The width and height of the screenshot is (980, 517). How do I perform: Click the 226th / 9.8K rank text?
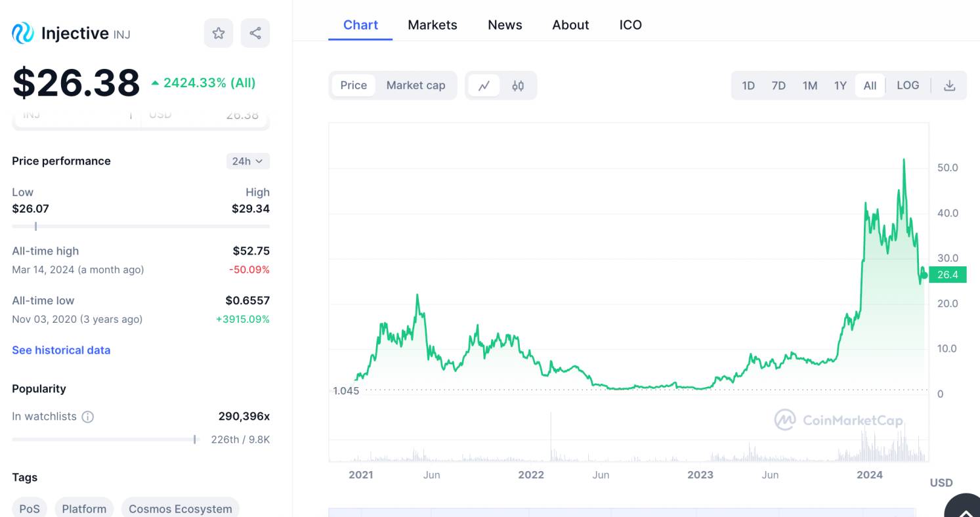coord(240,440)
